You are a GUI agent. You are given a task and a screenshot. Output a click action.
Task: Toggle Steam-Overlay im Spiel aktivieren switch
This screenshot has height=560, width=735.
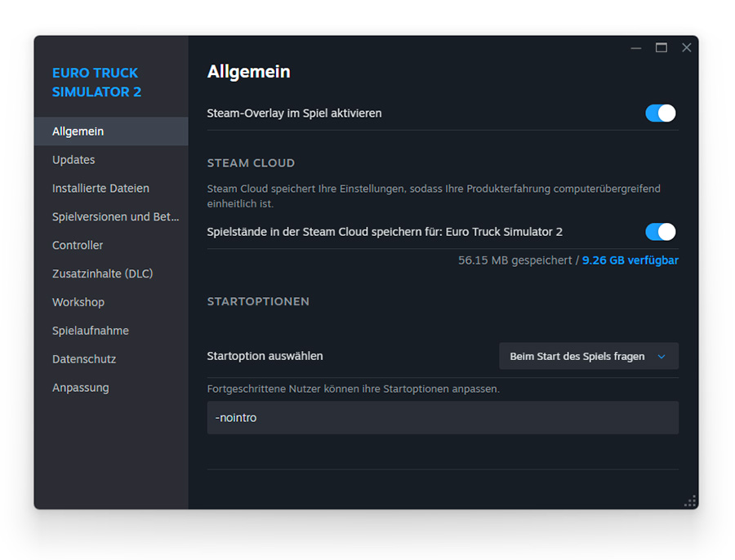(661, 113)
